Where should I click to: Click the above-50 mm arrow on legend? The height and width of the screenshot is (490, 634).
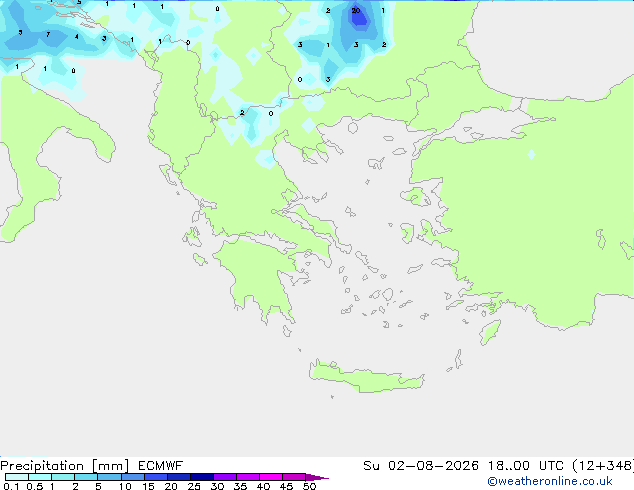coord(317,477)
